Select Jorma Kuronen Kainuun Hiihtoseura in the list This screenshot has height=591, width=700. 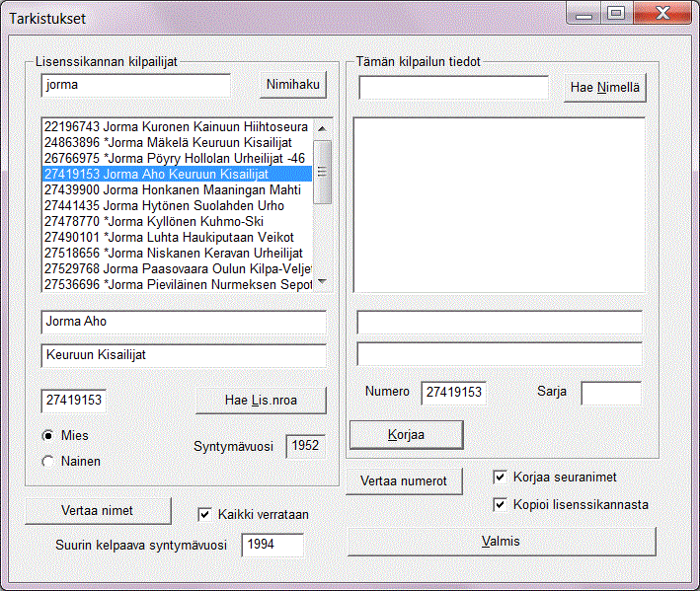click(176, 127)
